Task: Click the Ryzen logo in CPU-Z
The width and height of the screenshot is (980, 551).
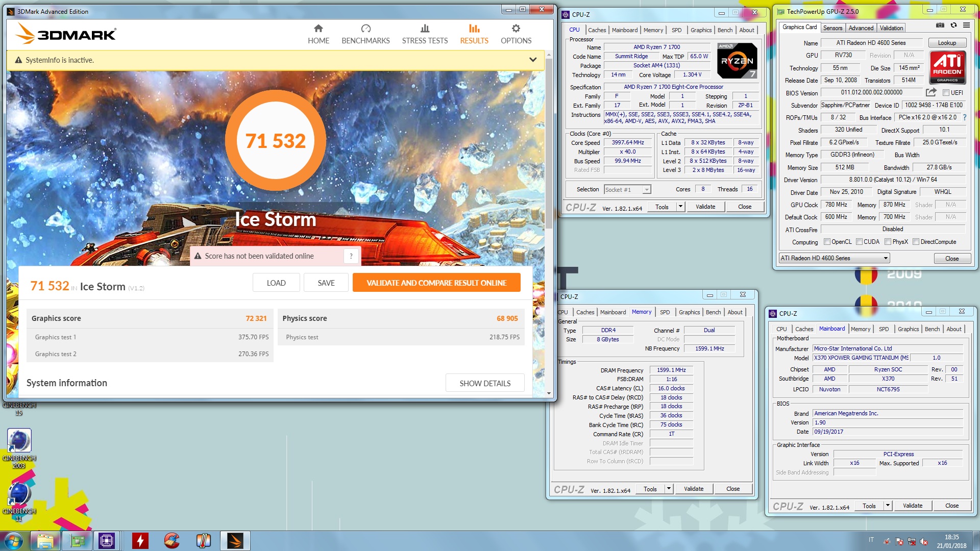Action: [737, 60]
